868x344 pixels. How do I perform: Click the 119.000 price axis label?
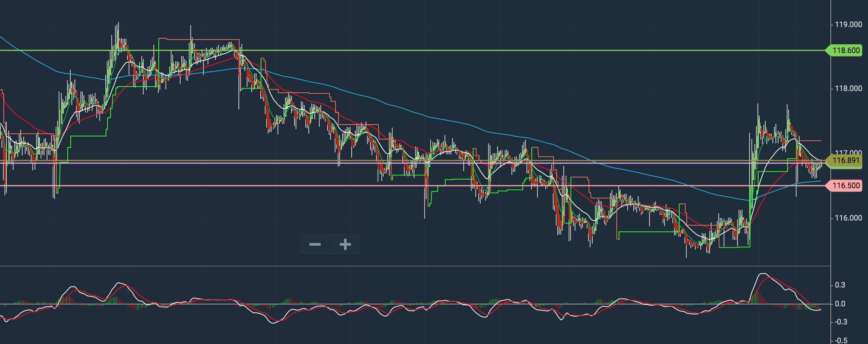(x=848, y=24)
